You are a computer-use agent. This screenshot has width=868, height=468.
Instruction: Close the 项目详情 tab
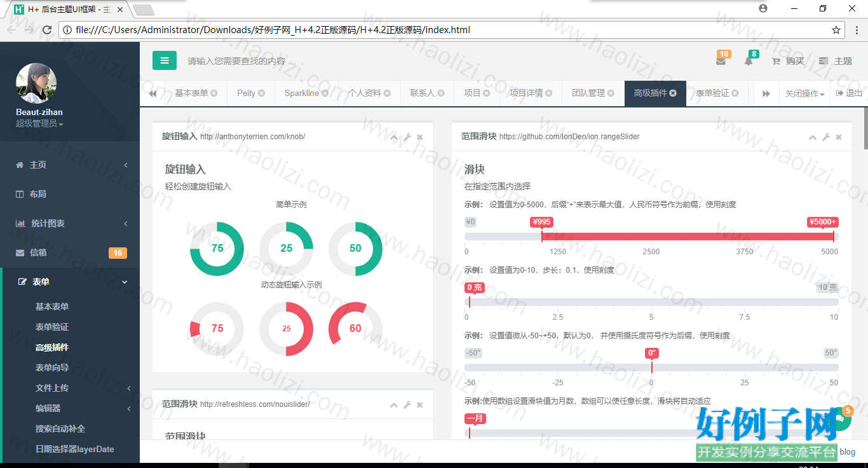click(x=549, y=93)
